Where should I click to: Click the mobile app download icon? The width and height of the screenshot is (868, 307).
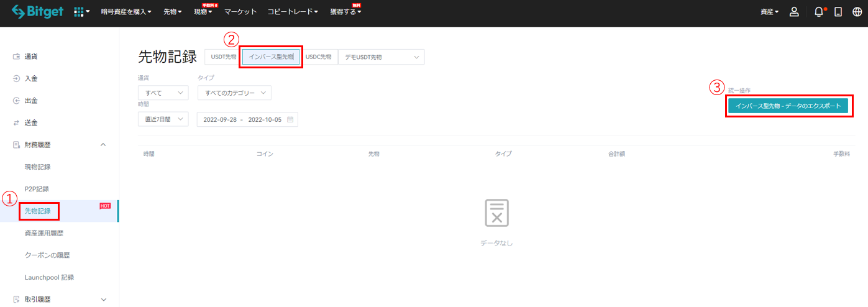pos(838,12)
